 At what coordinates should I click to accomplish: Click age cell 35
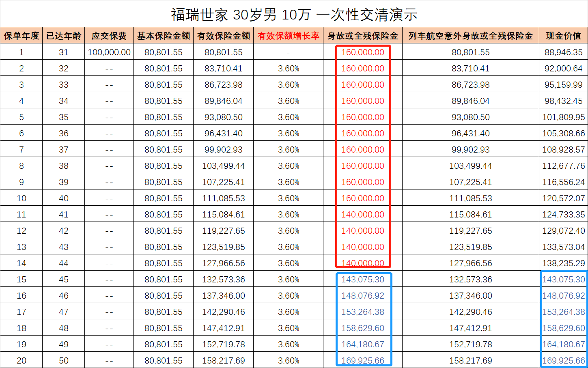point(64,117)
